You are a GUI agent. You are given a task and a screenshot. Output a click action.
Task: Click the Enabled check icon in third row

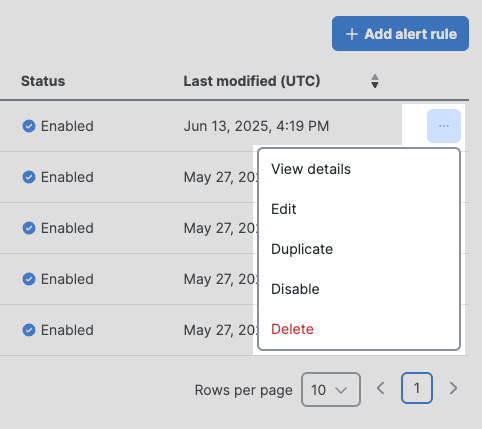point(29,228)
